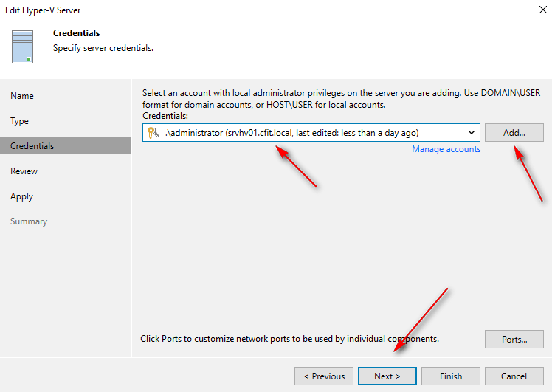Click the Edit Hyper-V Server title bar
Viewport: 552px width, 392px height.
[x=221, y=10]
